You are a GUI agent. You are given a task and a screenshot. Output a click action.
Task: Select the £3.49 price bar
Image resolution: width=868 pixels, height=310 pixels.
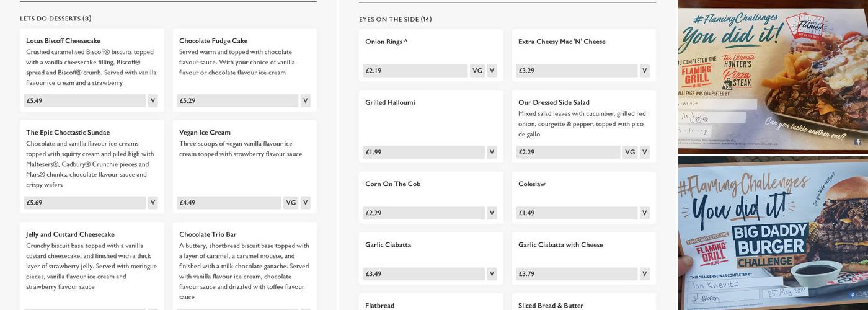424,273
